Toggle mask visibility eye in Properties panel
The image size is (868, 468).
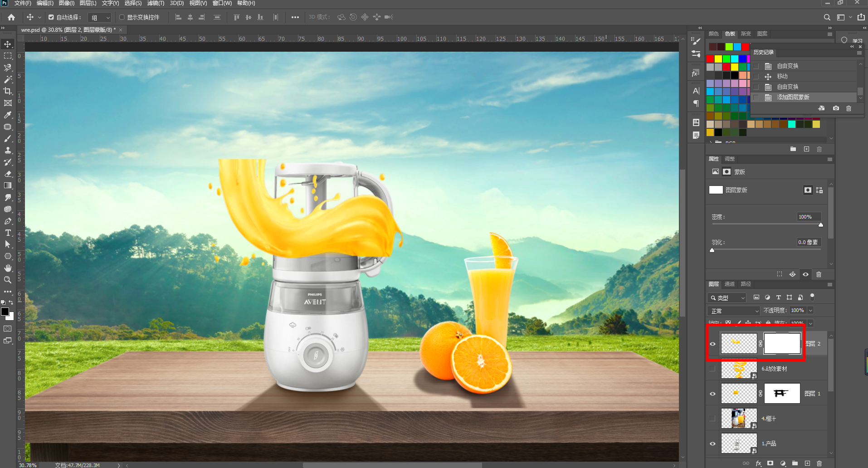point(805,274)
